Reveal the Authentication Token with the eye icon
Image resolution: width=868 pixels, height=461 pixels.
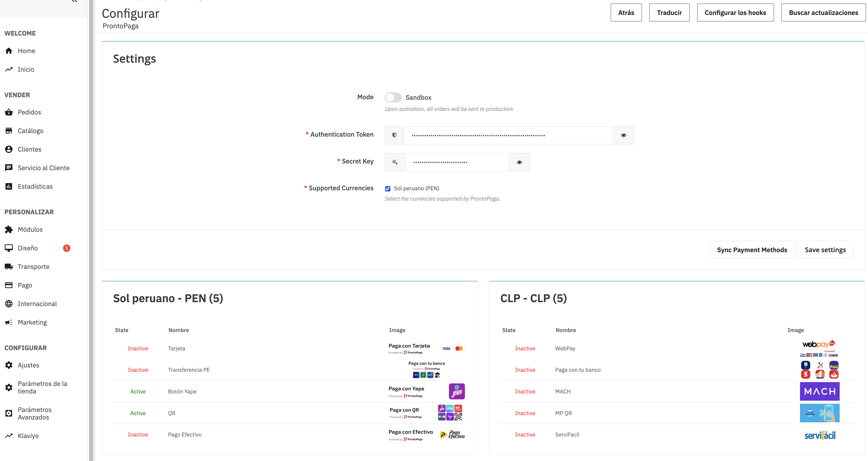click(623, 135)
